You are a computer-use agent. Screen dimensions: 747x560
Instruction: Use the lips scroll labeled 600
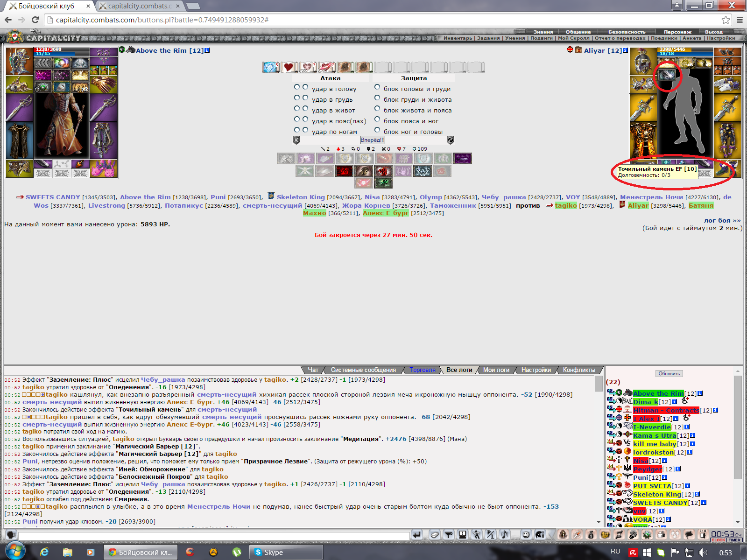(x=326, y=67)
